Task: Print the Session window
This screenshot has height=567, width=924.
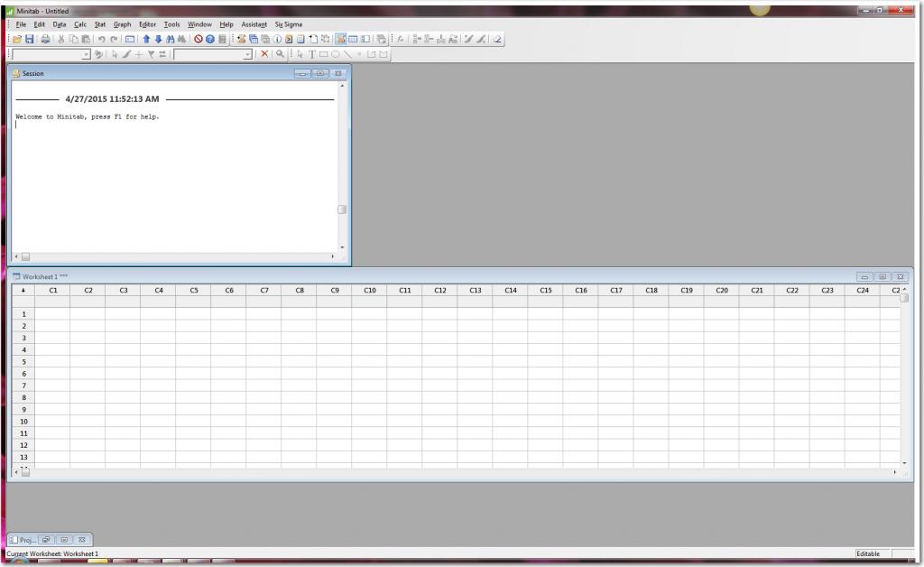Action: pyautogui.click(x=45, y=39)
